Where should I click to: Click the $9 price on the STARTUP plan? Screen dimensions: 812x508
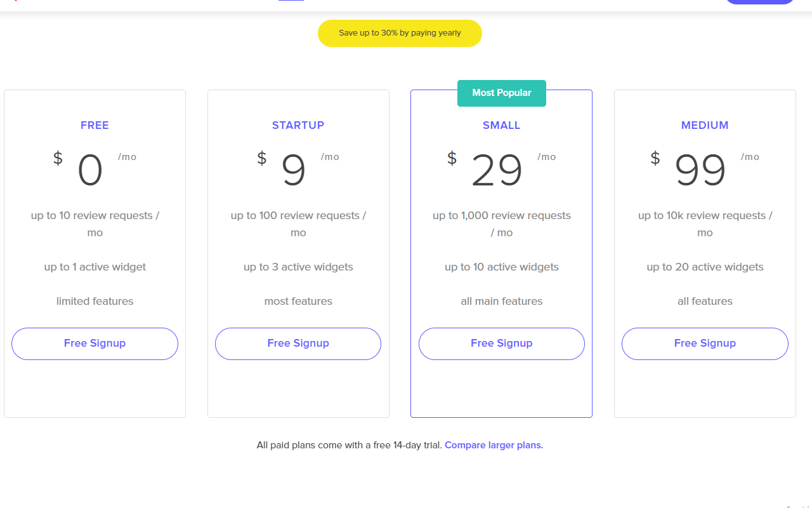[x=294, y=168]
